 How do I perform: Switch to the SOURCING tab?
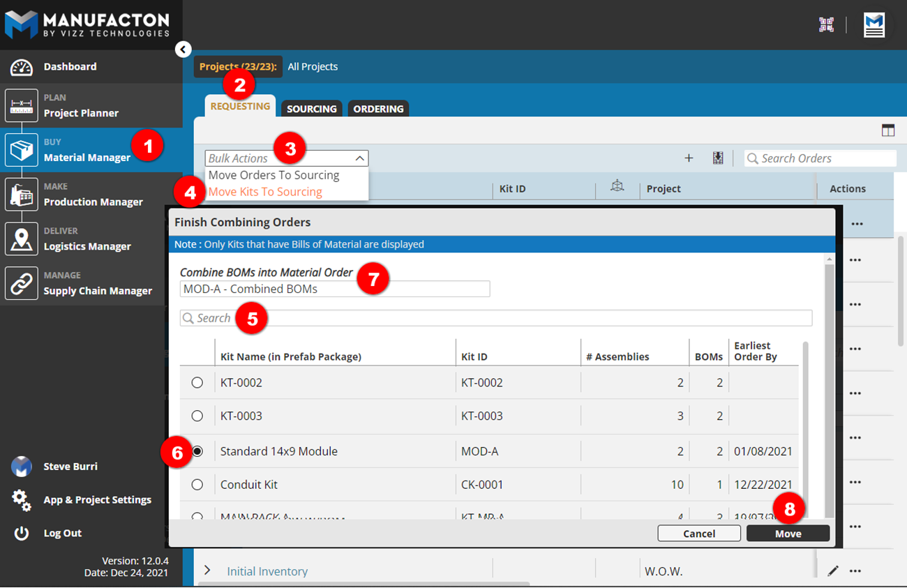pos(311,109)
